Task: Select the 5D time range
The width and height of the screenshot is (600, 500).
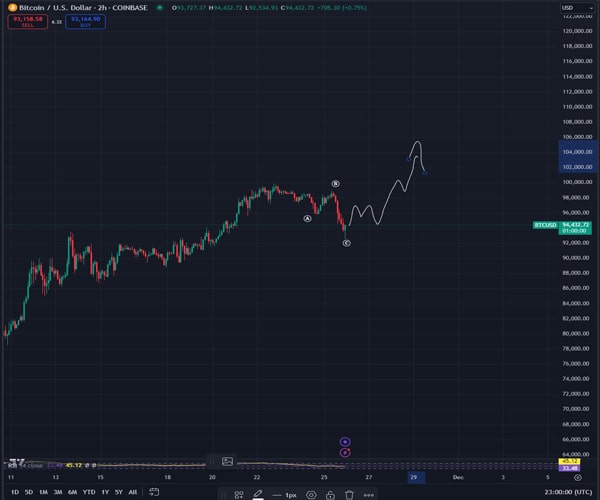Action: (29, 492)
